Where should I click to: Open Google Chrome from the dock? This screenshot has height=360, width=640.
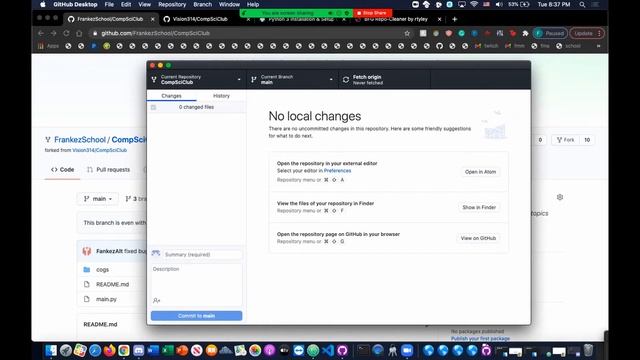(124, 350)
